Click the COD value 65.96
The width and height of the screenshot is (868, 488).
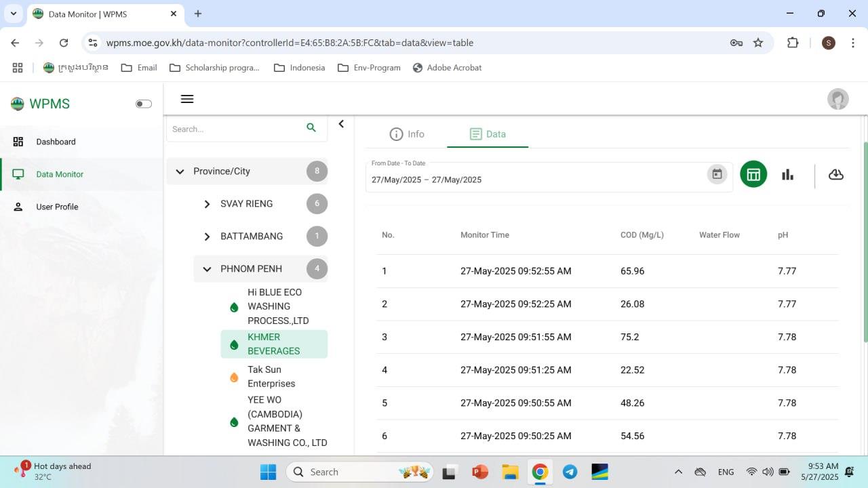[632, 271]
